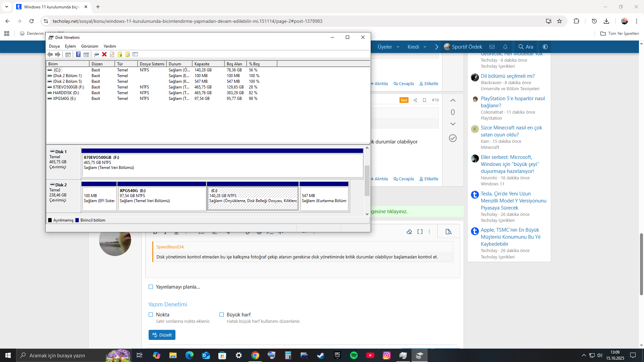The width and height of the screenshot is (644, 362).
Task: Click the Düzelt button
Action: [x=162, y=335]
